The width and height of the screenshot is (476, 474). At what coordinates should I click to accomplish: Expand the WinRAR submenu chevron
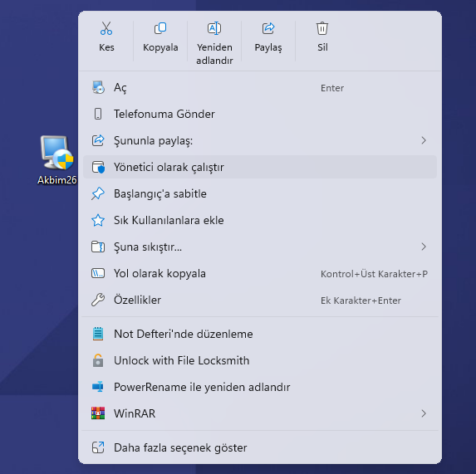(424, 413)
